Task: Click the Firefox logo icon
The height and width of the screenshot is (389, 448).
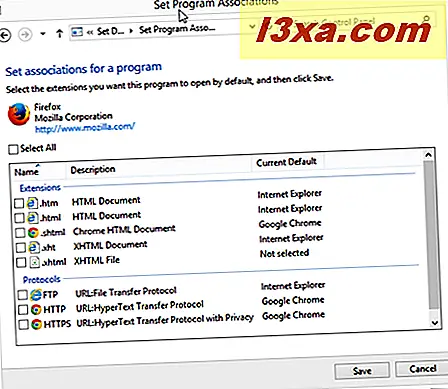Action: point(19,114)
